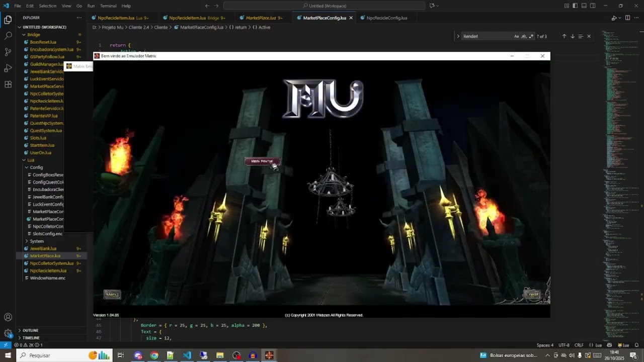Open JewelBank.lua in the Lua folder
Image resolution: width=644 pixels, height=362 pixels.
click(43, 248)
